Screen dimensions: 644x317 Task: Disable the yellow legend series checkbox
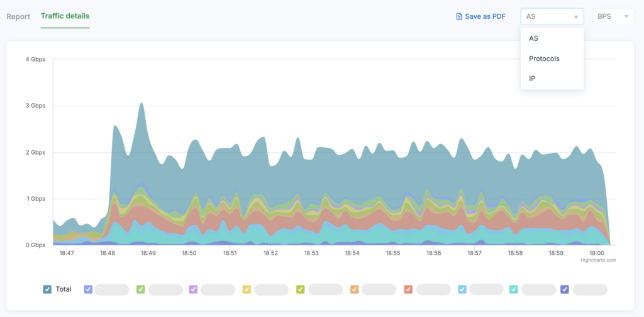tap(247, 289)
